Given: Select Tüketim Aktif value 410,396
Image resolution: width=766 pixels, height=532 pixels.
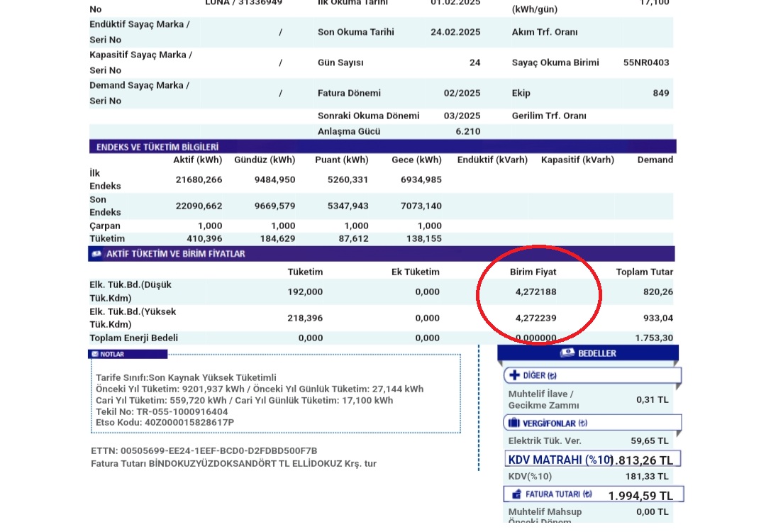Looking at the screenshot, I should (x=204, y=238).
